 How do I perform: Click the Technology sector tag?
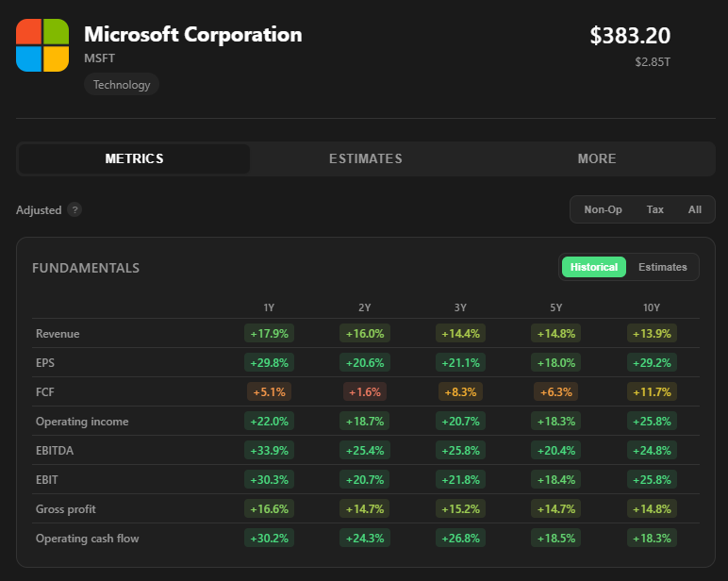click(x=122, y=85)
